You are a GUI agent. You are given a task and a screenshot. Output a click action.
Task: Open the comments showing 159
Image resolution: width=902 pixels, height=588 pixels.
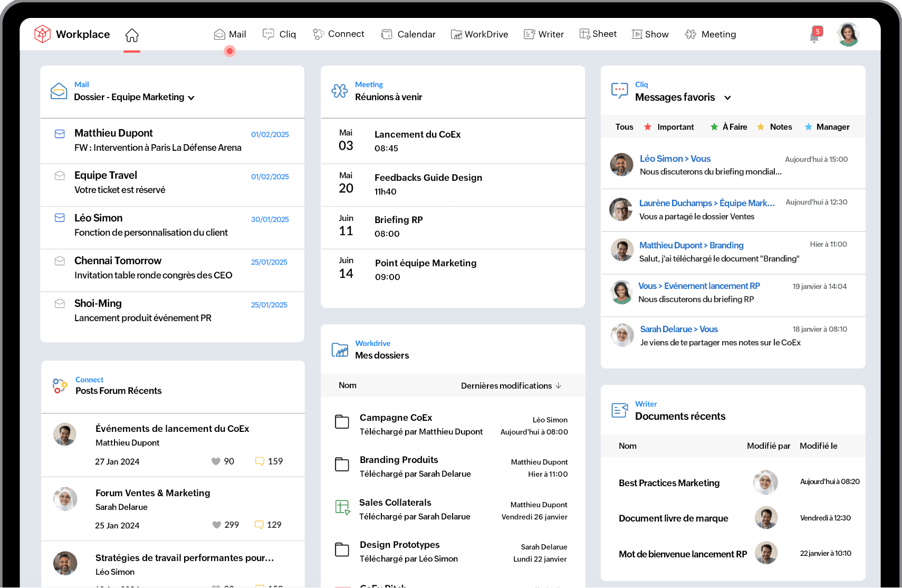pyautogui.click(x=268, y=461)
